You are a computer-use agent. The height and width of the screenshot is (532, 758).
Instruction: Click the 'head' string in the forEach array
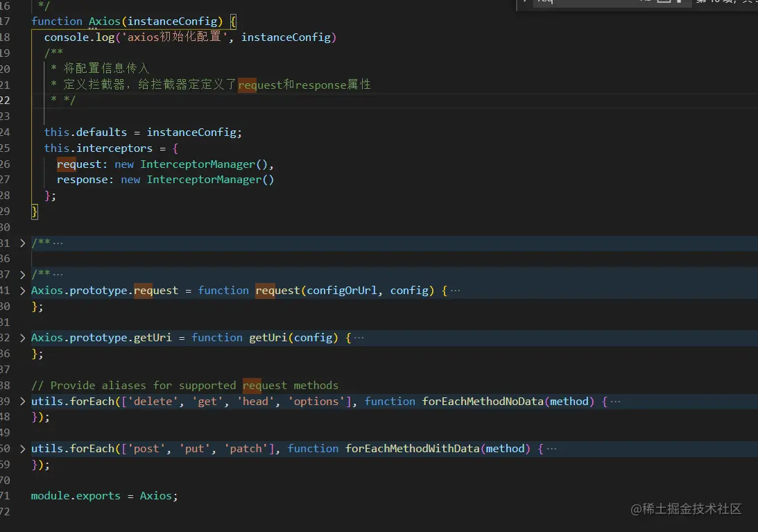coord(255,402)
